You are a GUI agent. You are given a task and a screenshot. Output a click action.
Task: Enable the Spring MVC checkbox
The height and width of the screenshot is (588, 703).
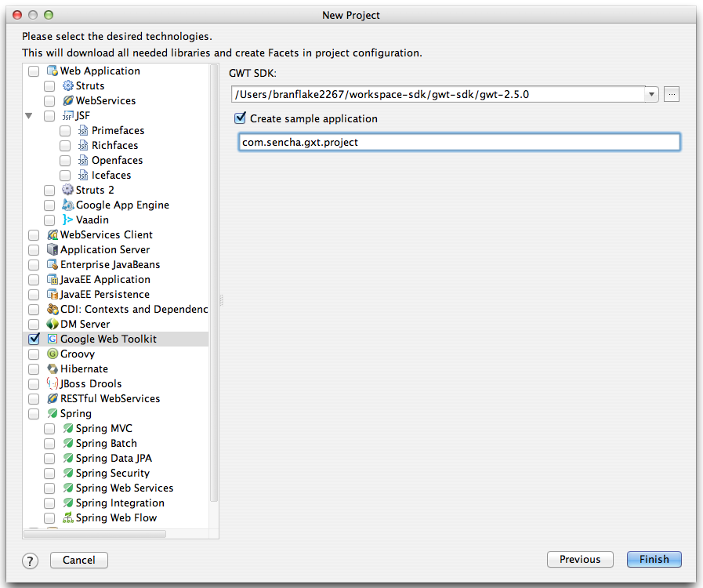point(49,429)
